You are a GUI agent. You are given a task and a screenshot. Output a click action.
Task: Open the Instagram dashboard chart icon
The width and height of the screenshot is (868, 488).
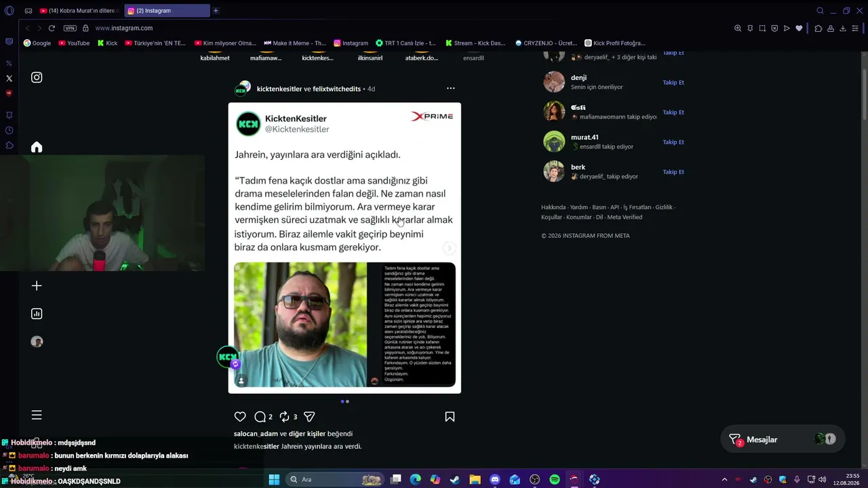pyautogui.click(x=37, y=314)
